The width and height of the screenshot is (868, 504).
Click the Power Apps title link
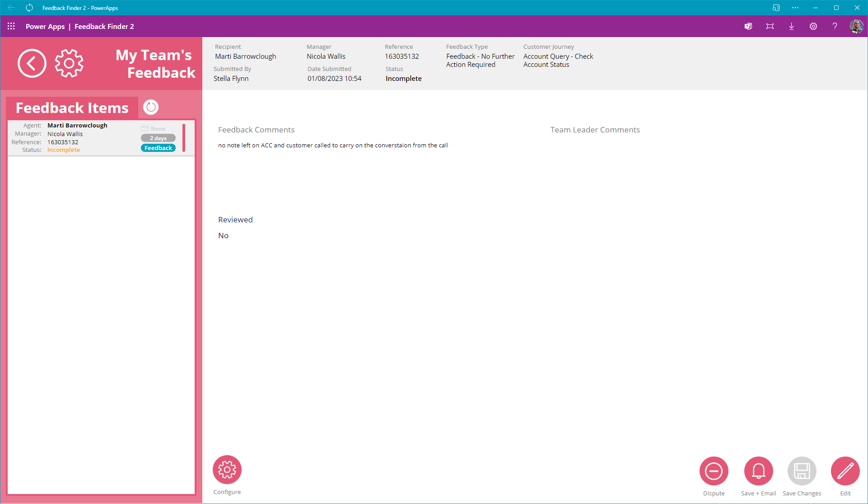pos(45,26)
